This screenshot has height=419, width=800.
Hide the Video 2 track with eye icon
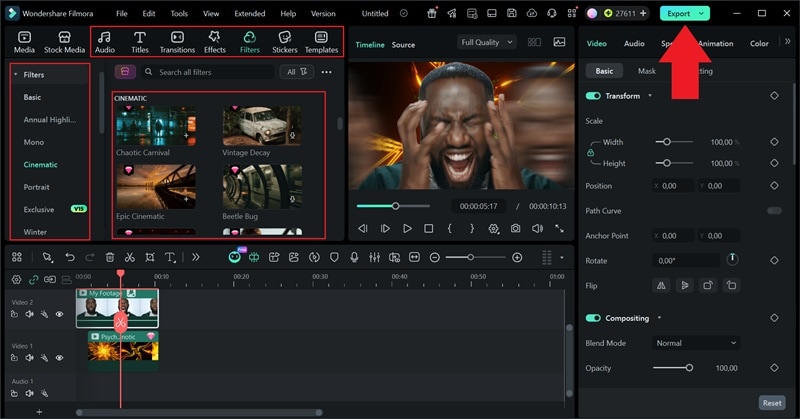pos(59,314)
